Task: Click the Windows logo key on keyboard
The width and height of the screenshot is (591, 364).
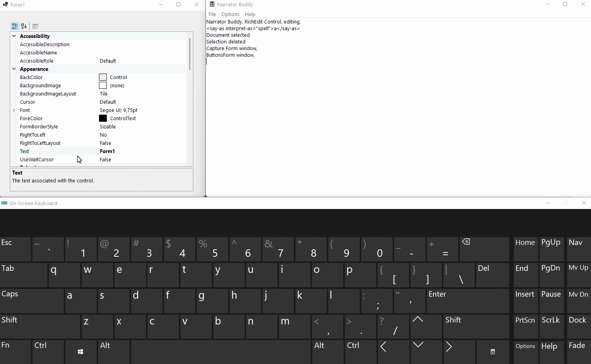Action: (81, 352)
